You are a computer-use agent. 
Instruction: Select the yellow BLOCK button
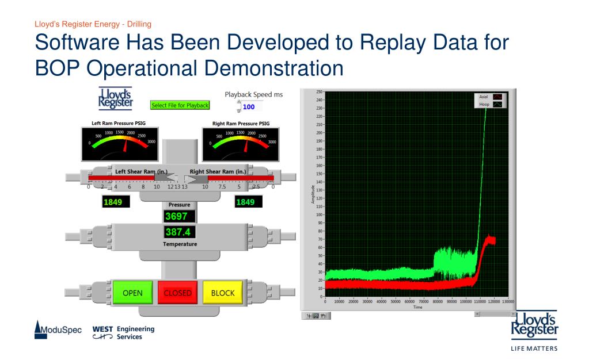(x=223, y=292)
